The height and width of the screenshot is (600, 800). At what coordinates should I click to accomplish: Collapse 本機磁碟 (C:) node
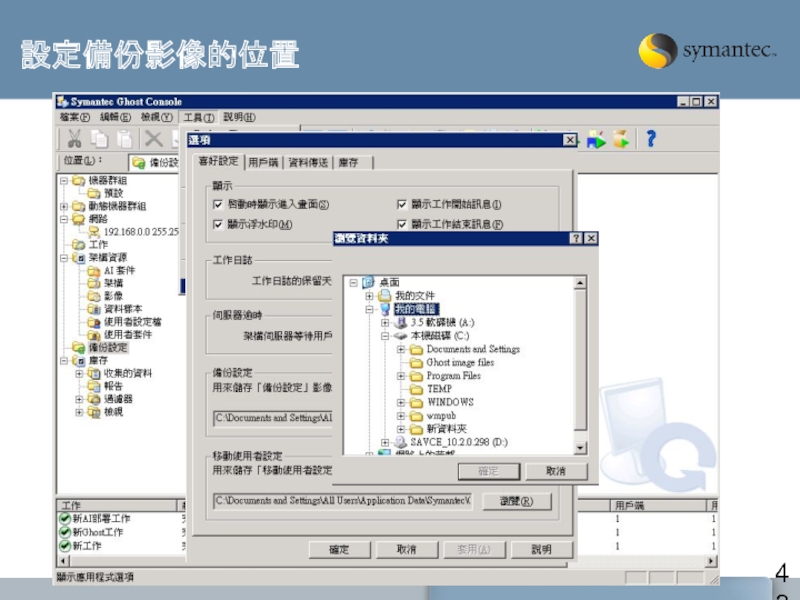click(x=385, y=336)
